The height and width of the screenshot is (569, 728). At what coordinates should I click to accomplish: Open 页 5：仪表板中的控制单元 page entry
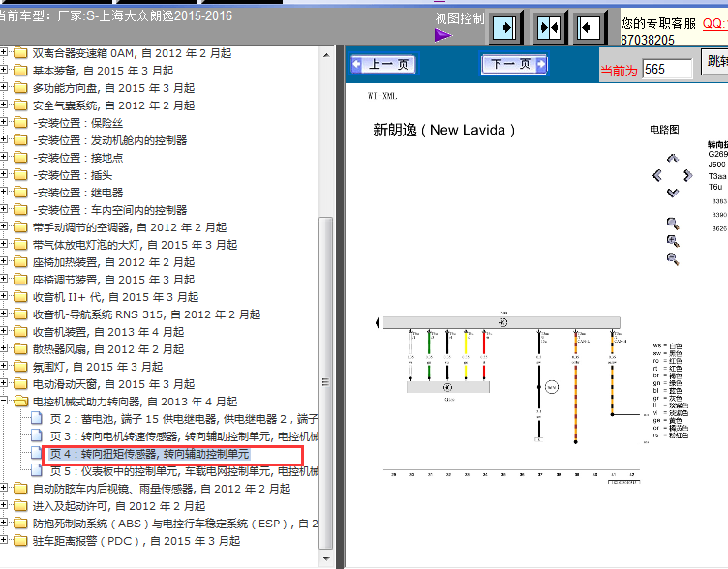[x=184, y=471]
